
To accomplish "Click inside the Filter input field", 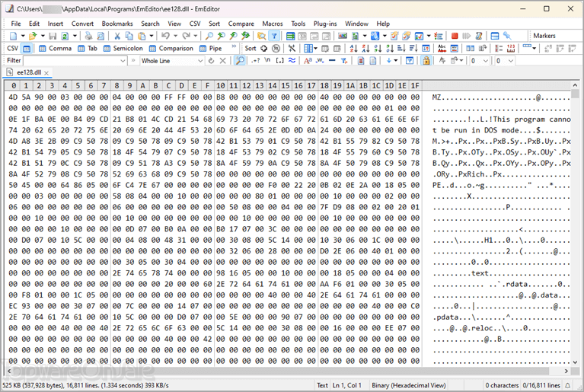I will tap(72, 61).
